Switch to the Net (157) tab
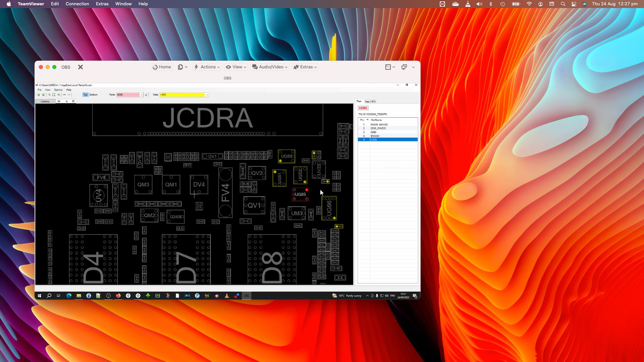Image resolution: width=644 pixels, height=362 pixels. point(370,101)
